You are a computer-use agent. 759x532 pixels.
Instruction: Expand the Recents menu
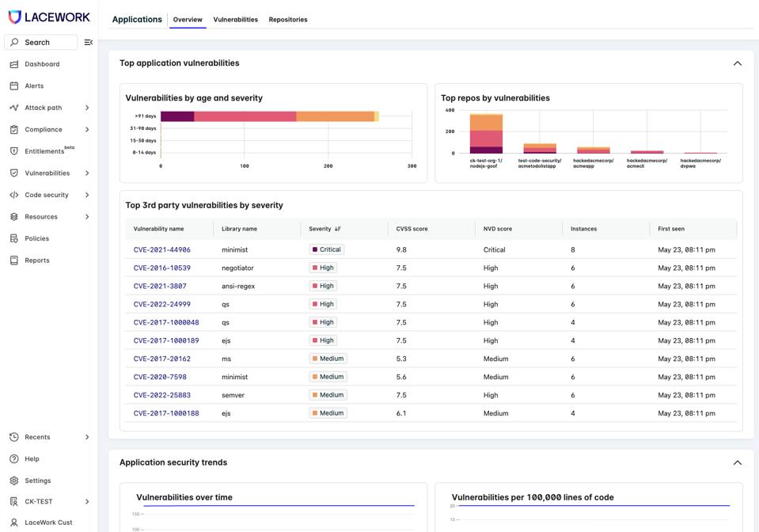point(87,437)
